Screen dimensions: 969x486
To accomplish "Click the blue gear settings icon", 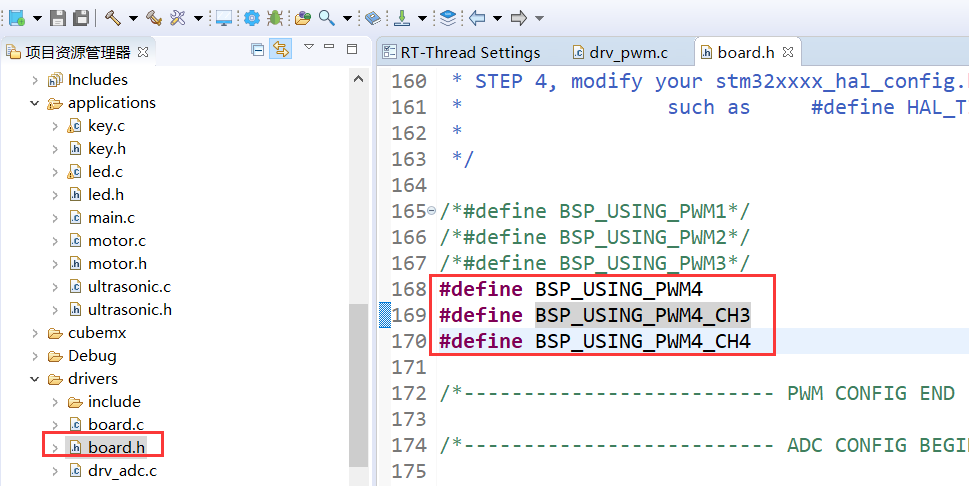I will click(x=252, y=18).
